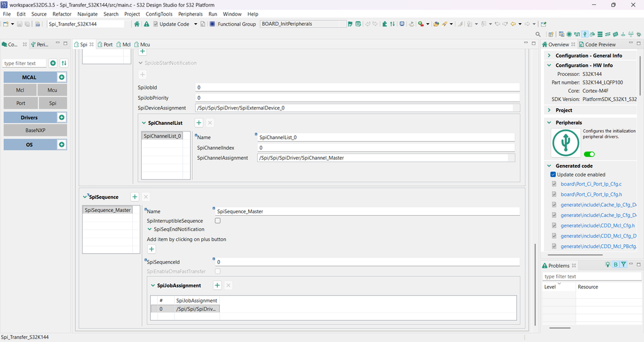Select SpiChannelList_0 list entry

click(162, 136)
